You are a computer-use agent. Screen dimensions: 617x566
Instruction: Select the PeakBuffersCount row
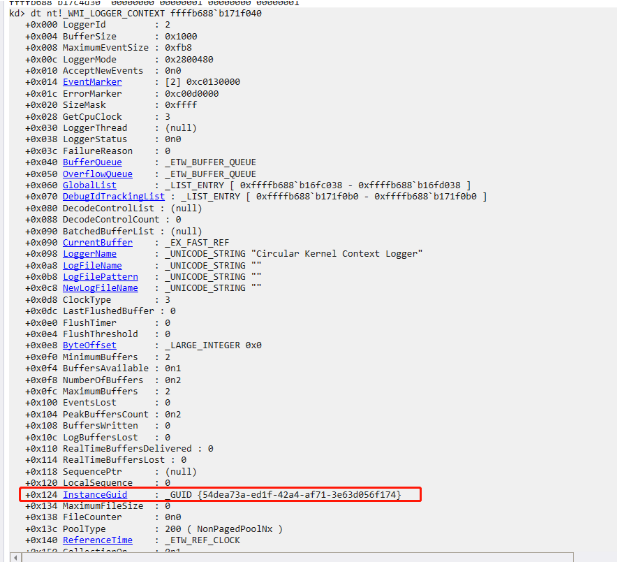103,414
